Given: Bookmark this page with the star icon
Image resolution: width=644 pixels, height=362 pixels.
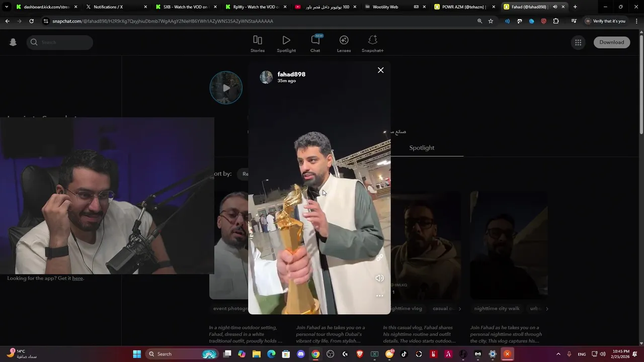Looking at the screenshot, I should click(x=491, y=21).
